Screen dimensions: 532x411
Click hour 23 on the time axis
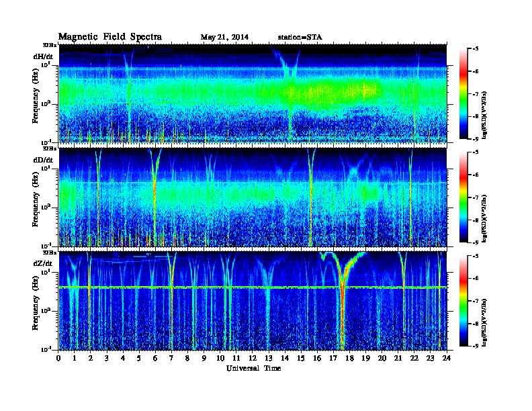tap(431, 358)
